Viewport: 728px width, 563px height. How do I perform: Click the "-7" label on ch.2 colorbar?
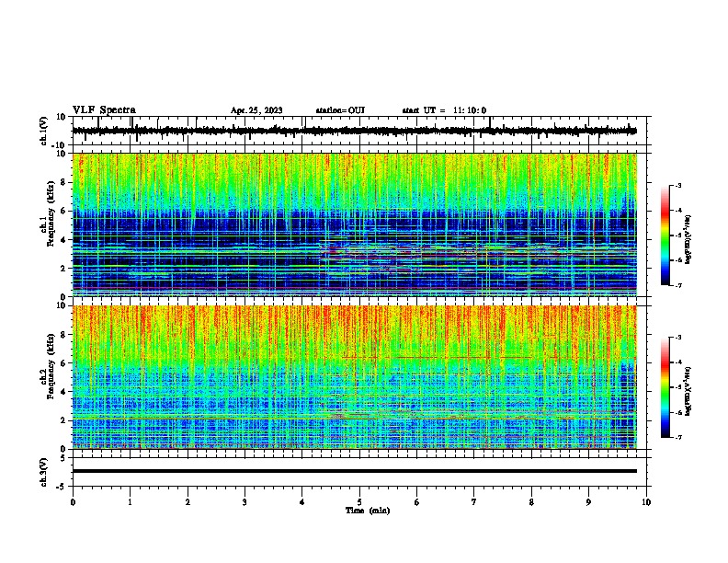(677, 437)
